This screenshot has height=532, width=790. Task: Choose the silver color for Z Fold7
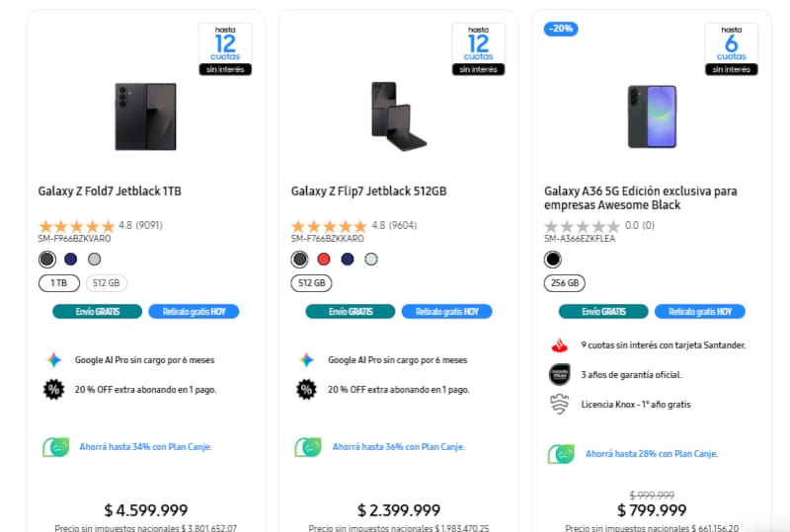[x=94, y=260]
